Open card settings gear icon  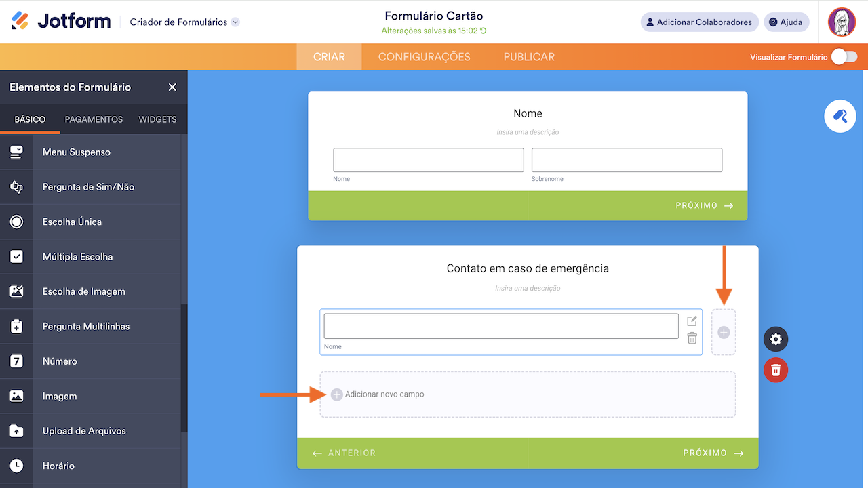pos(776,340)
